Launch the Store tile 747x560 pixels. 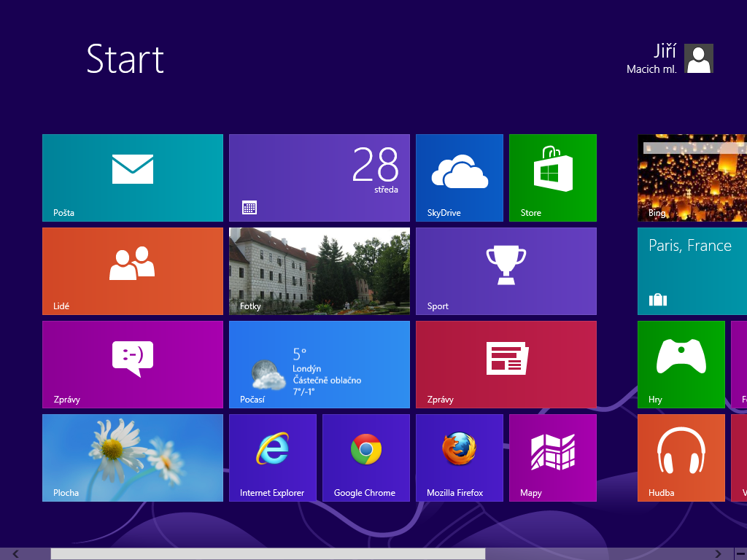[x=553, y=178]
